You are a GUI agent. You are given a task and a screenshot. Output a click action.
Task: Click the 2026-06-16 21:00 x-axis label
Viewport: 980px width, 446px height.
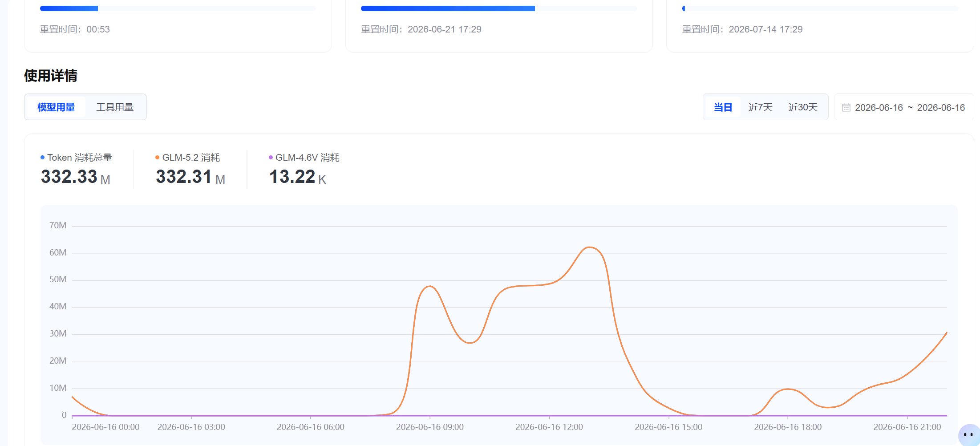coord(907,427)
